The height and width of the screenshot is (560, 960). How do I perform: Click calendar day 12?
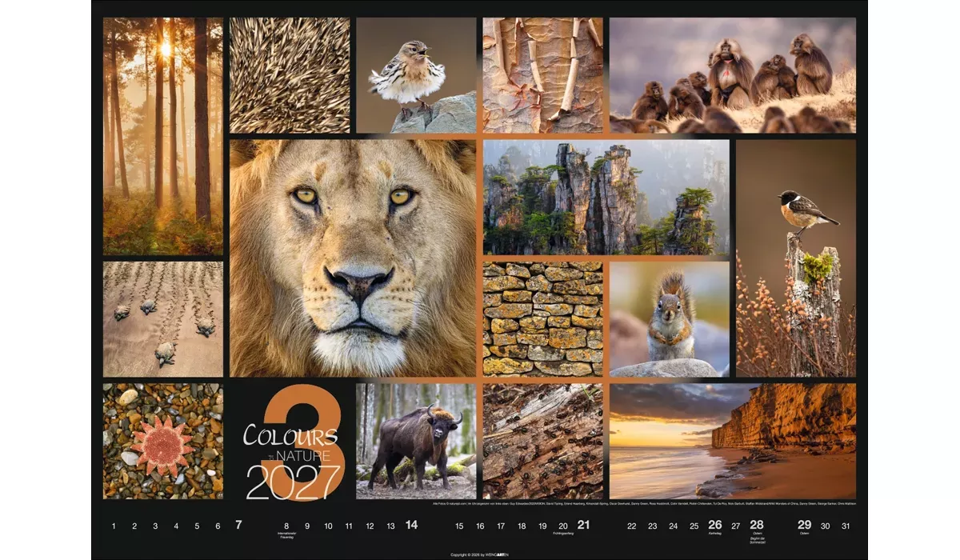click(x=370, y=526)
